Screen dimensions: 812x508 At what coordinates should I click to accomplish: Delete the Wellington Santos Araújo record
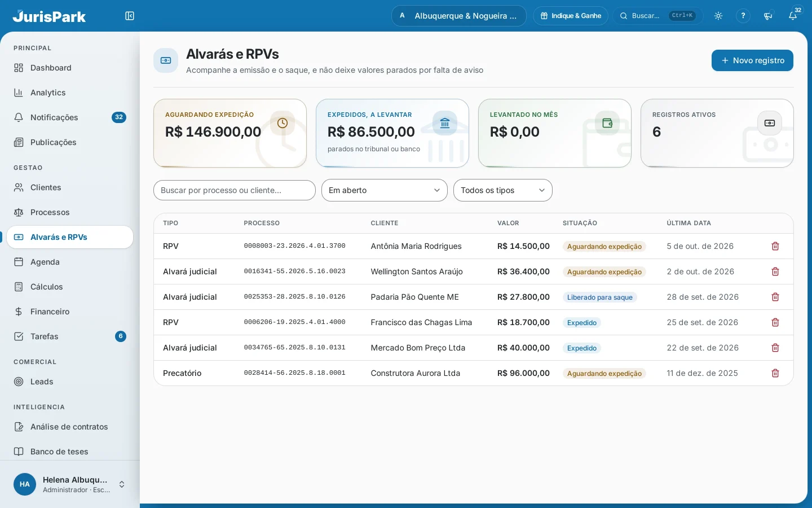pos(775,271)
